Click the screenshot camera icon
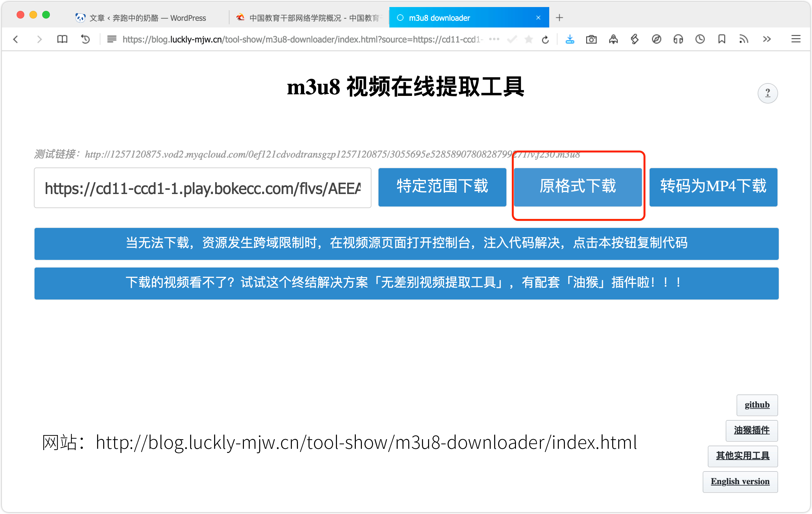 [x=591, y=39]
